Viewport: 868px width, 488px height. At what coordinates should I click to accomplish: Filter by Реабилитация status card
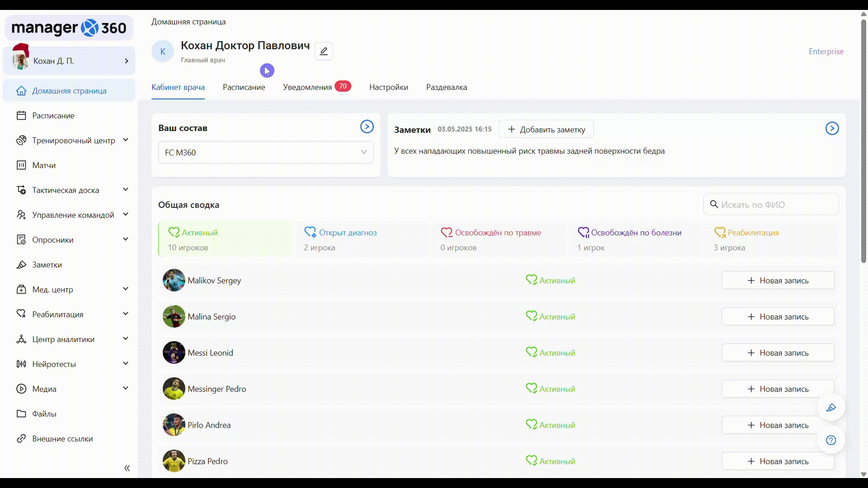coord(771,239)
